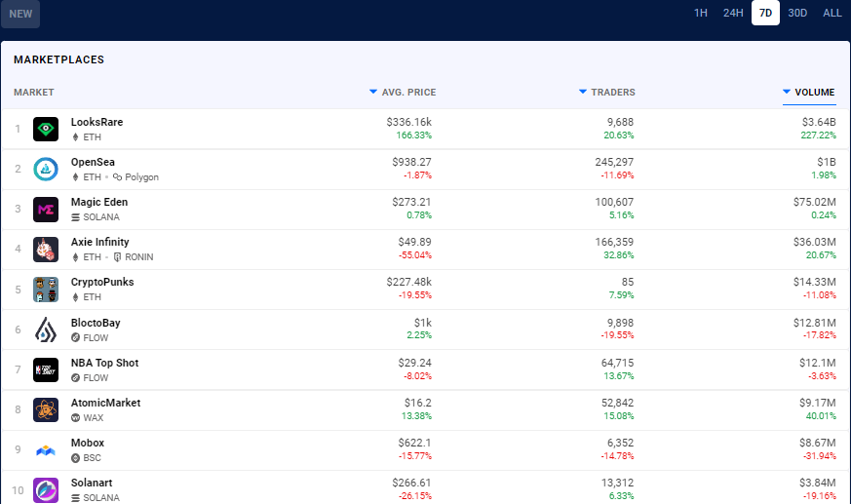Screen dimensions: 851x504
Task: Click the Polygon chain icon under OpenSea
Action: [117, 176]
